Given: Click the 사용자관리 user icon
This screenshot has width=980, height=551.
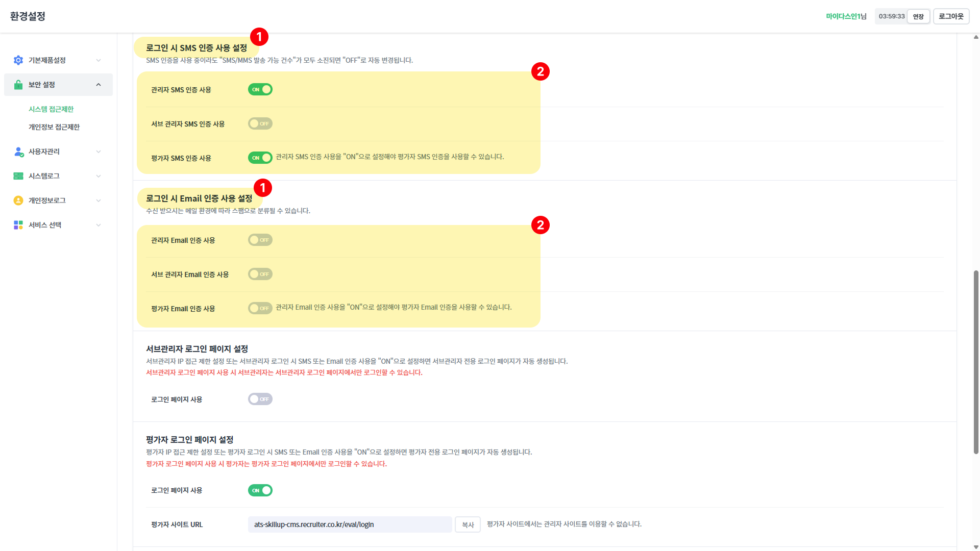Looking at the screenshot, I should (18, 152).
